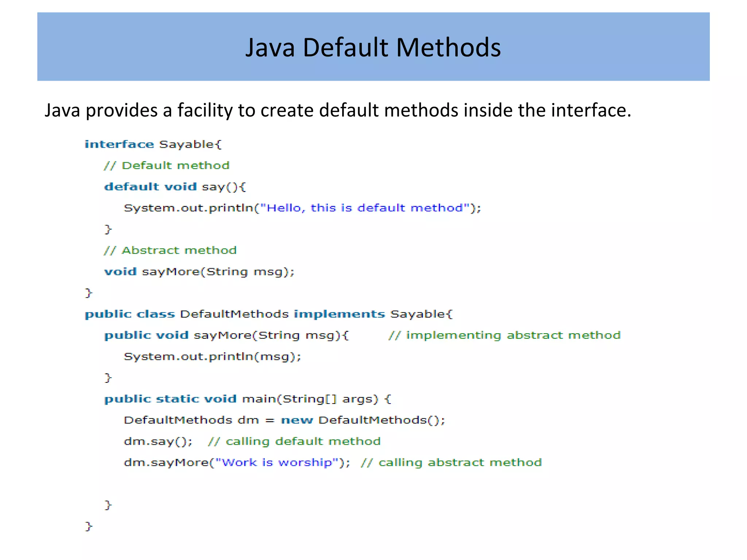Click 'default void say(){' line
747x560 pixels.
click(x=175, y=187)
